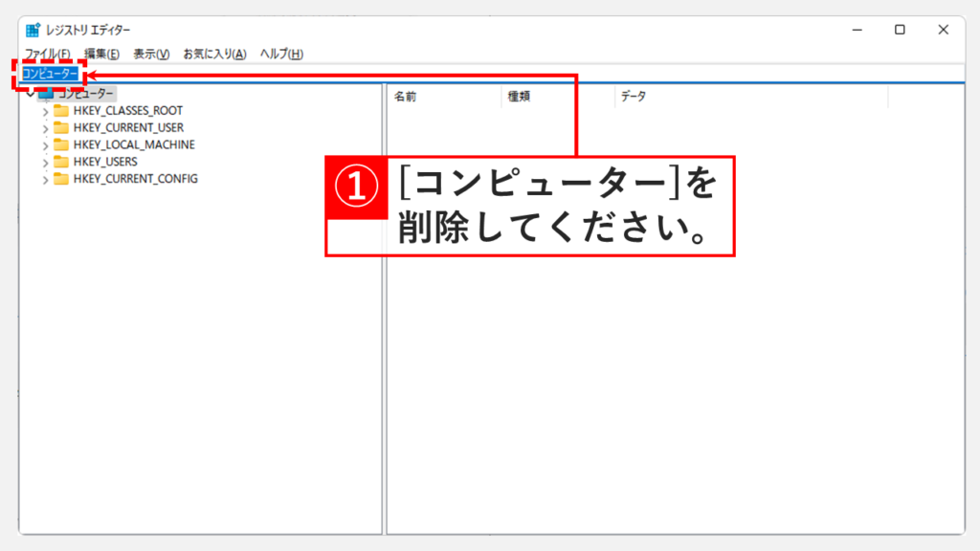This screenshot has height=551, width=980.
Task: Select the HKEY_CLASSES_ROOT label
Action: click(128, 111)
